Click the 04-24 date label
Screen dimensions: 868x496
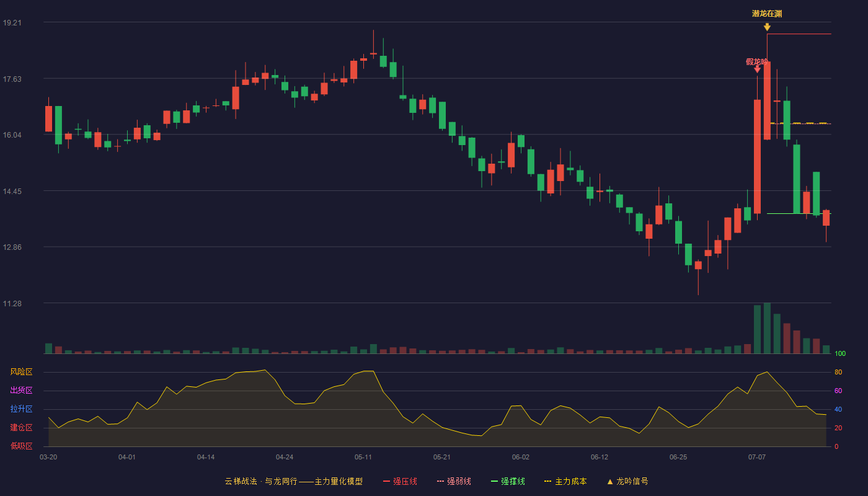(x=285, y=457)
